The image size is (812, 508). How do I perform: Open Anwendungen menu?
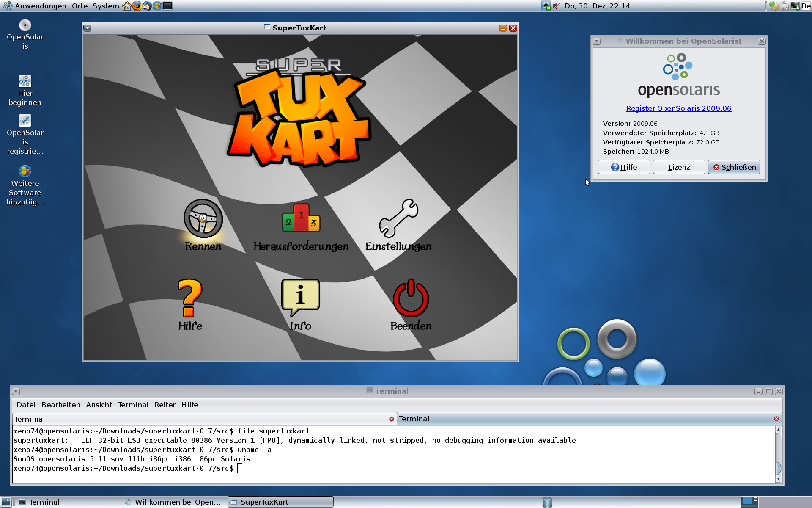click(x=41, y=6)
